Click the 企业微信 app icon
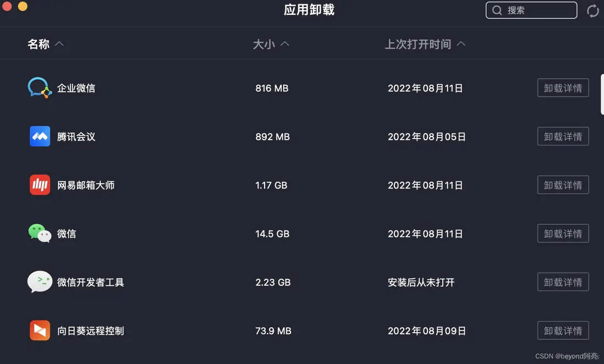Screen dimensions: 604x364 [40, 88]
